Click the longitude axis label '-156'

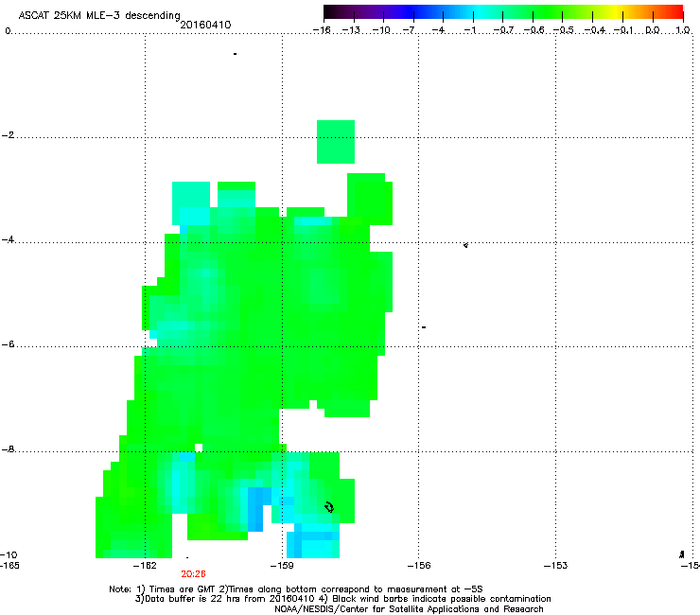tap(419, 566)
